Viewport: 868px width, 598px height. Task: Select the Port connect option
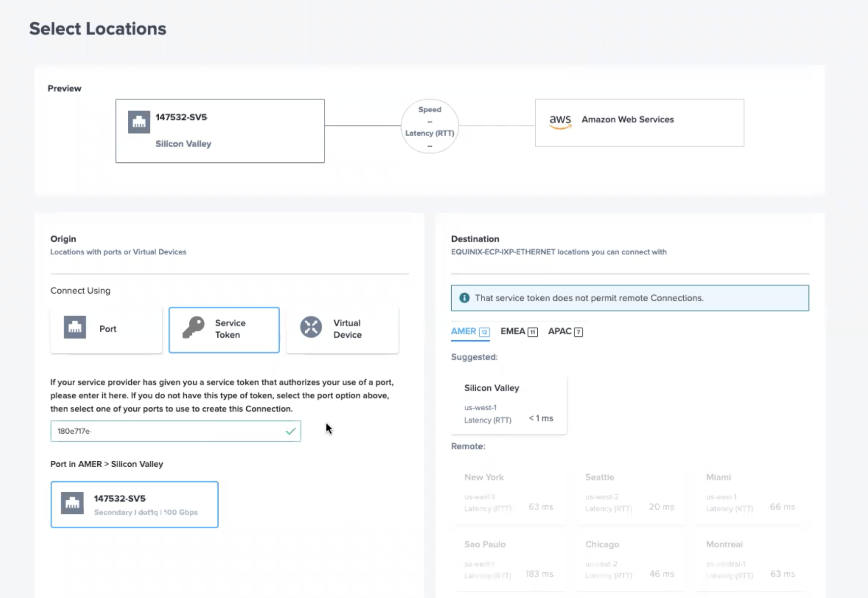click(106, 329)
